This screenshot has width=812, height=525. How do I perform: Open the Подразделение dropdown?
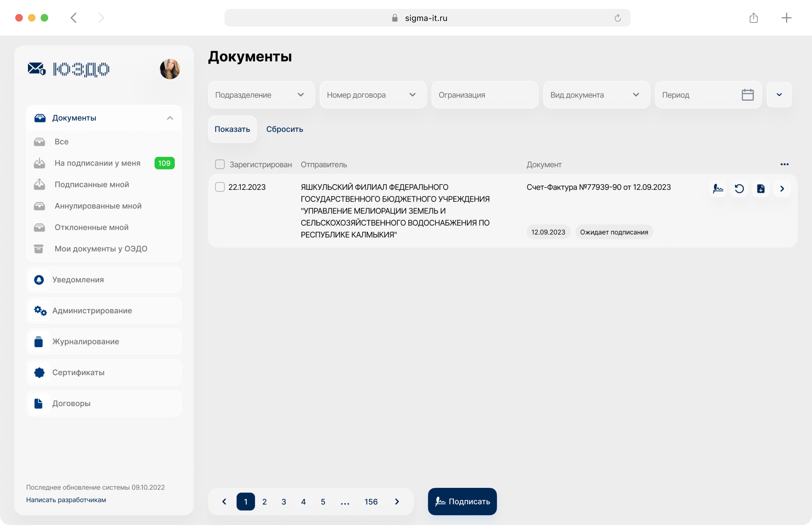click(x=261, y=95)
